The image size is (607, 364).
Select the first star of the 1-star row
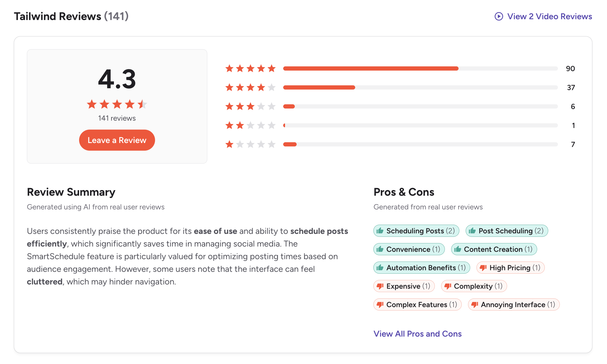click(230, 144)
